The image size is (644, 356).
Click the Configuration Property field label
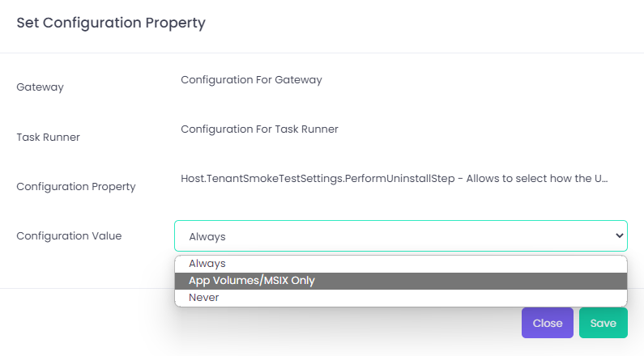[76, 186]
